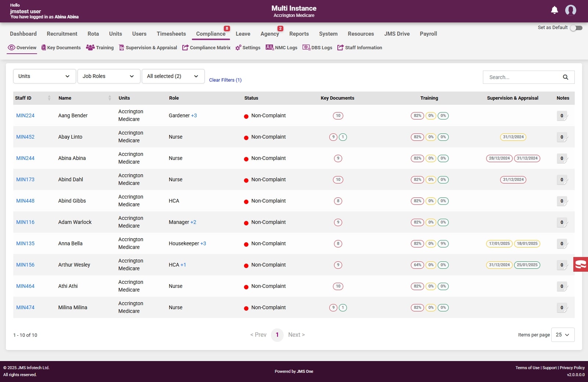Screen dimensions: 588x382
Task: Toggle the Set as Default switch
Action: [576, 28]
